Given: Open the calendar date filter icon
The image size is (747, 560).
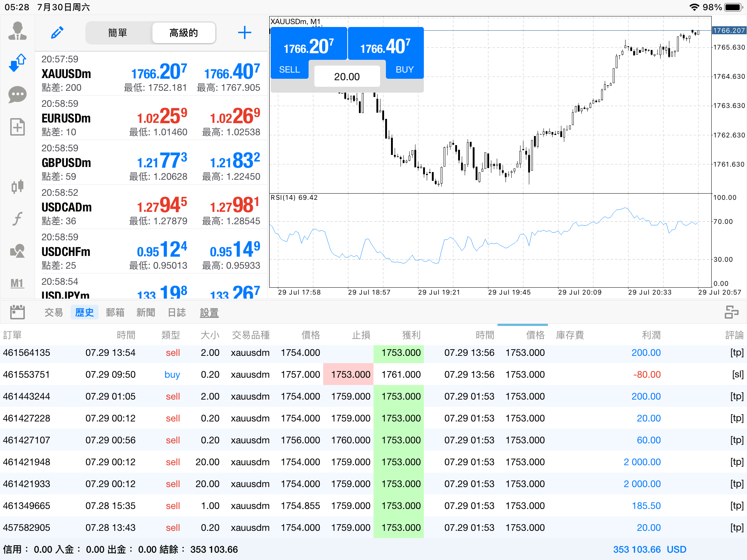Looking at the screenshot, I should [17, 312].
